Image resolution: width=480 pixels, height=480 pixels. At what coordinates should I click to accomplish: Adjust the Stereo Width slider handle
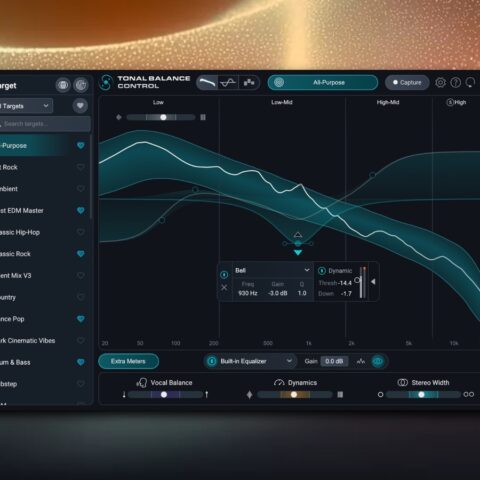point(421,394)
